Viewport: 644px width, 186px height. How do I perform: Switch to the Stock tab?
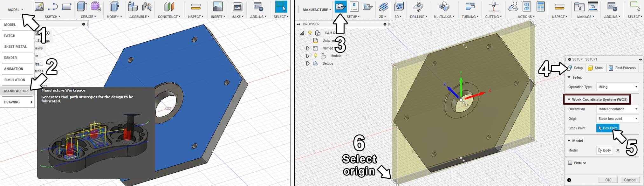pos(596,68)
